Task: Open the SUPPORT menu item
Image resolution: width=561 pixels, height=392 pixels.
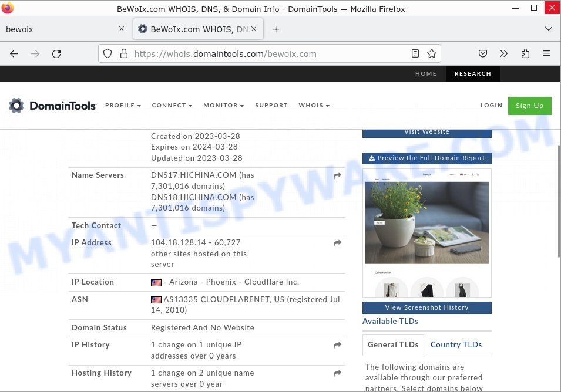Action: [271, 106]
